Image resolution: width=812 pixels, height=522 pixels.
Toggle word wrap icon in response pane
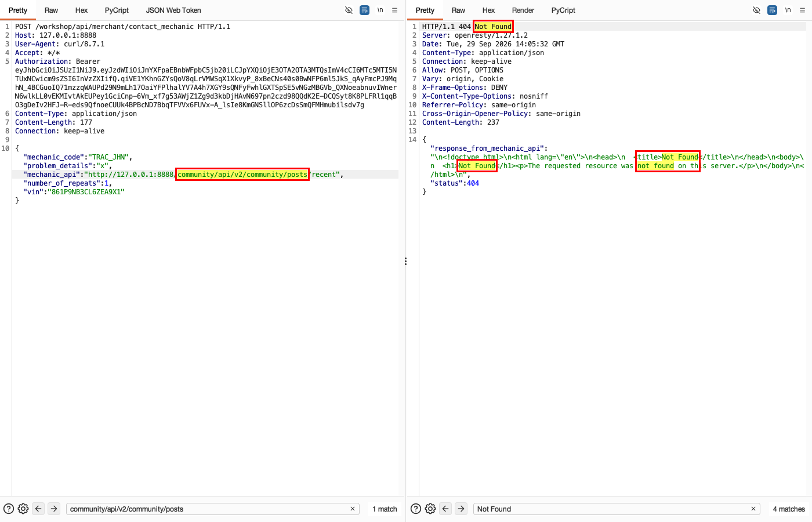(772, 10)
